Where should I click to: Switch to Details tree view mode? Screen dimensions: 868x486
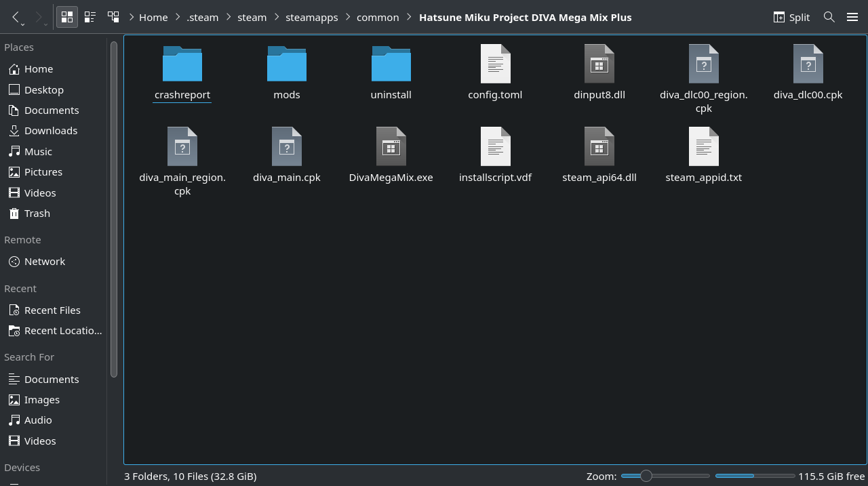[113, 17]
